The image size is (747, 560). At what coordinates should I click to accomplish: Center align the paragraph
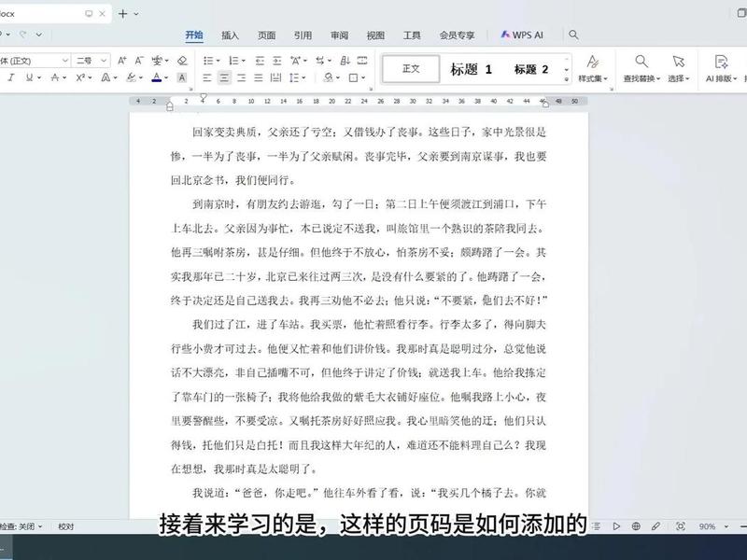click(224, 77)
